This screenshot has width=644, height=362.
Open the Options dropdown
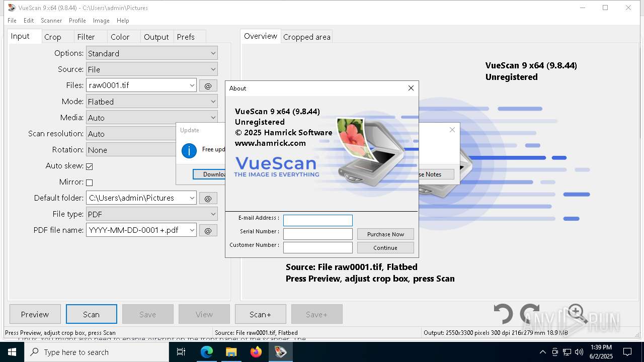click(x=151, y=53)
